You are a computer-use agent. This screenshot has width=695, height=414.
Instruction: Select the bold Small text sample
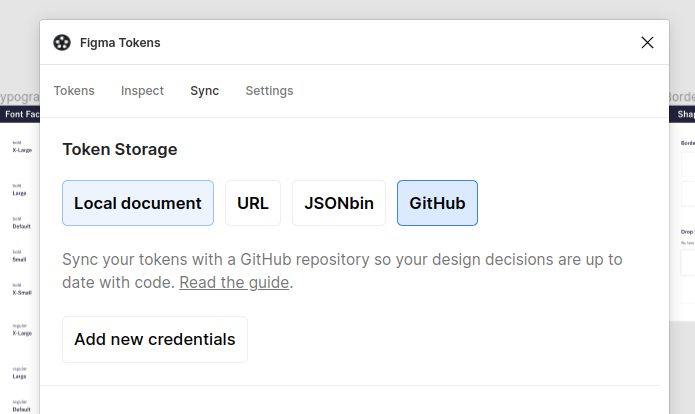[x=20, y=258]
